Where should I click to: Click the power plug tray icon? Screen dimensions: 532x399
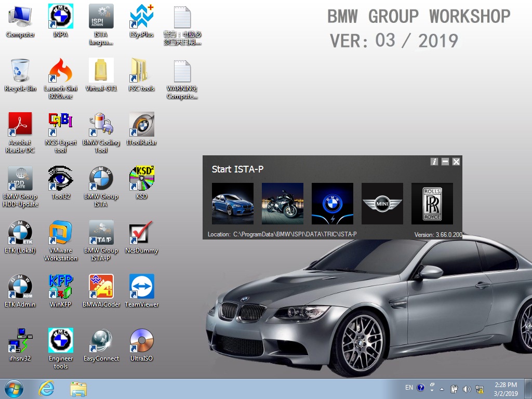click(x=454, y=389)
